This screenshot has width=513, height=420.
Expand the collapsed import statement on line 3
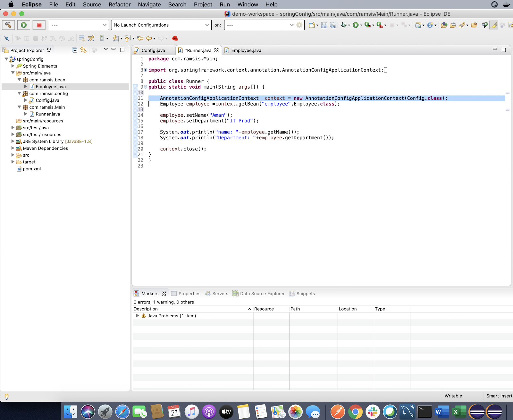click(145, 70)
